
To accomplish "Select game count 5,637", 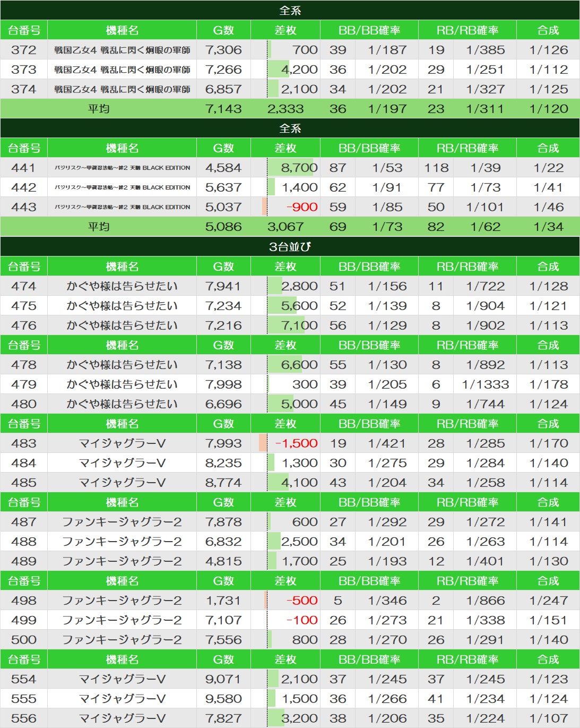I will coord(223,187).
